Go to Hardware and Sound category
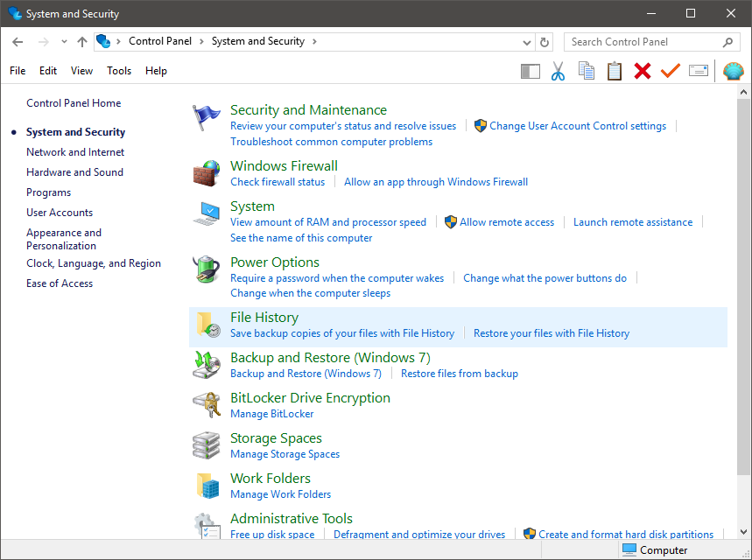The width and height of the screenshot is (752, 560). click(74, 172)
